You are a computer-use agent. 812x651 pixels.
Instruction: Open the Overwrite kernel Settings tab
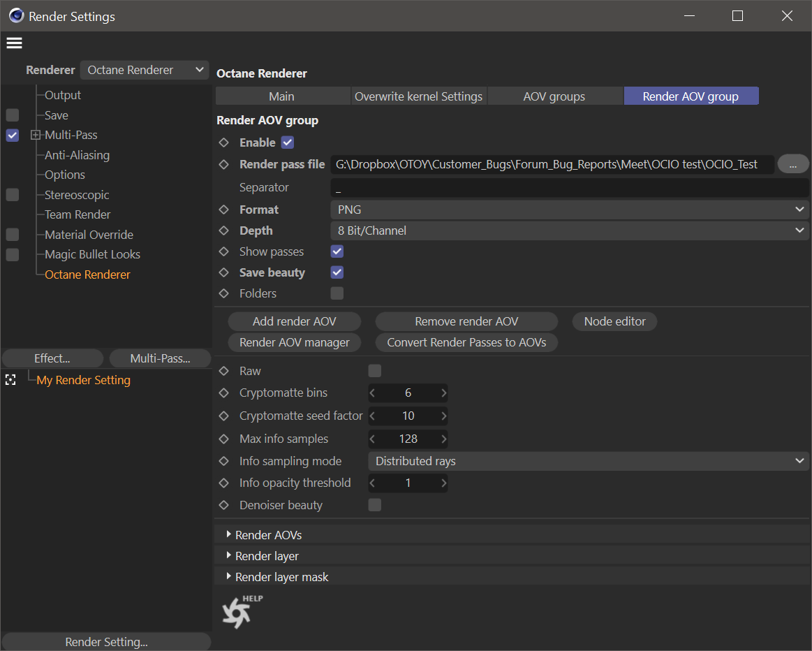[x=418, y=96]
